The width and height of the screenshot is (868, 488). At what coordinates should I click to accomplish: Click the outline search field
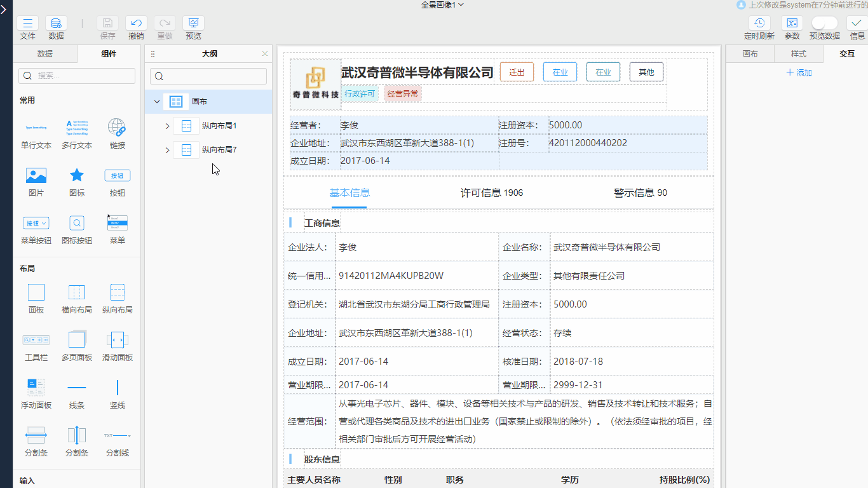click(208, 76)
